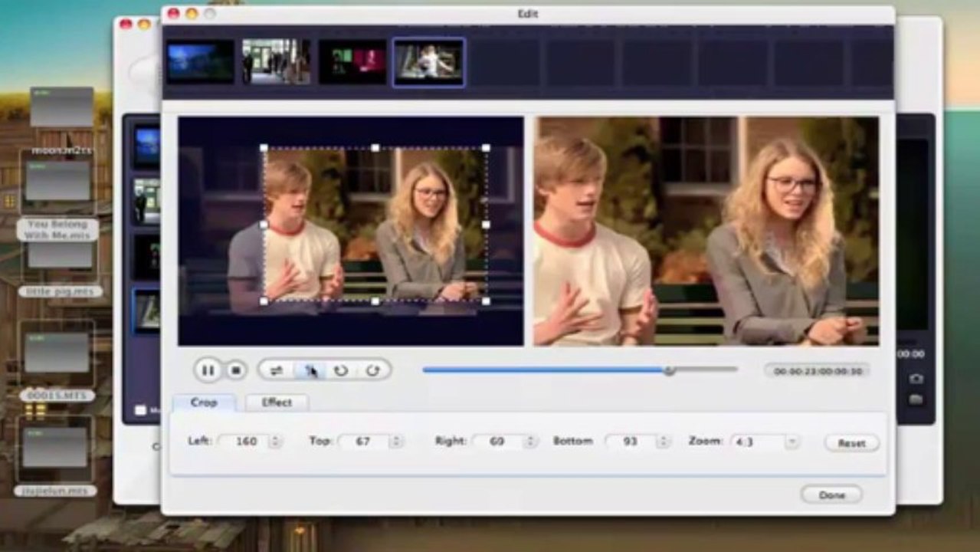Open the Zoom 4:3 dropdown
This screenshot has width=980, height=552.
click(765, 442)
